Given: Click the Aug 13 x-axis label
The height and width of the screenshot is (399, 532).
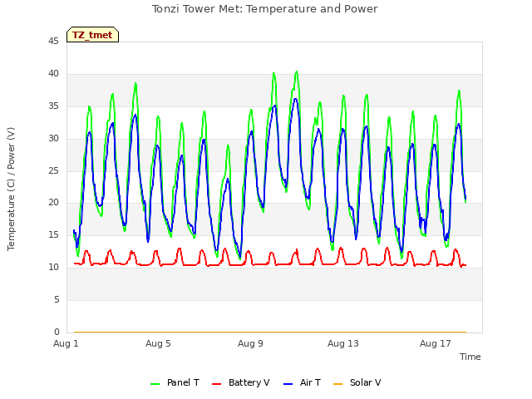Looking at the screenshot, I should pos(343,343).
